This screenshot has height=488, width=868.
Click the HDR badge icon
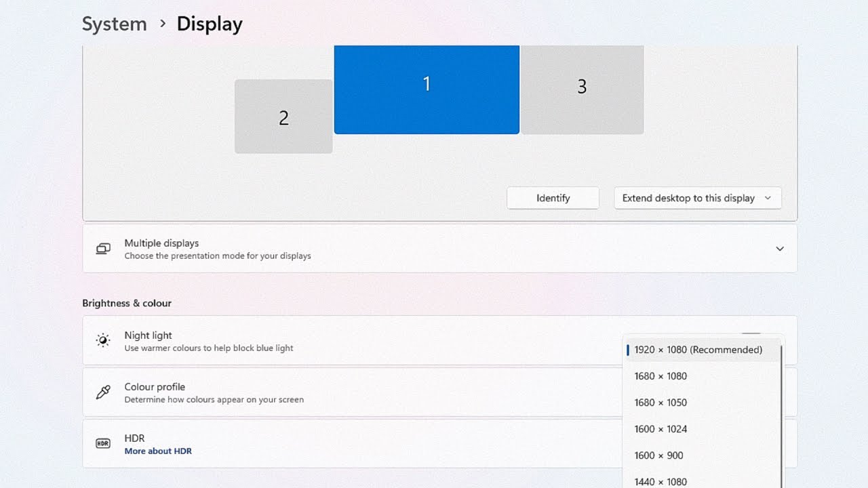(103, 443)
